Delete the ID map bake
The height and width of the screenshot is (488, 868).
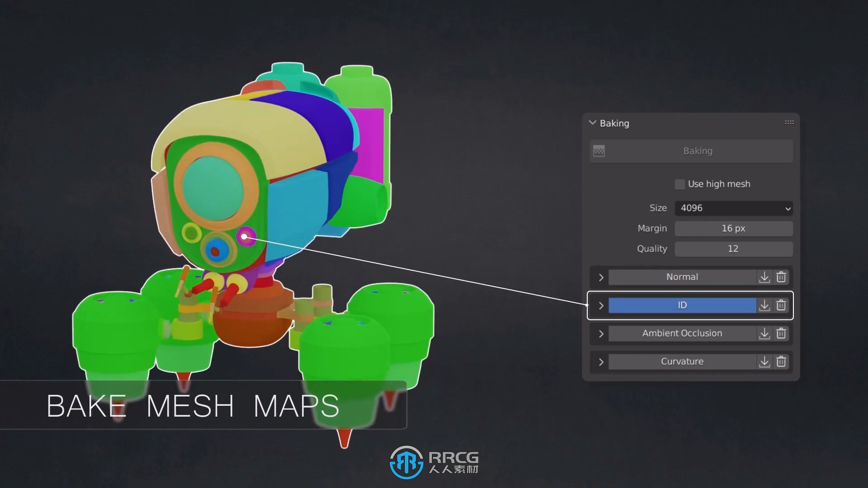781,305
